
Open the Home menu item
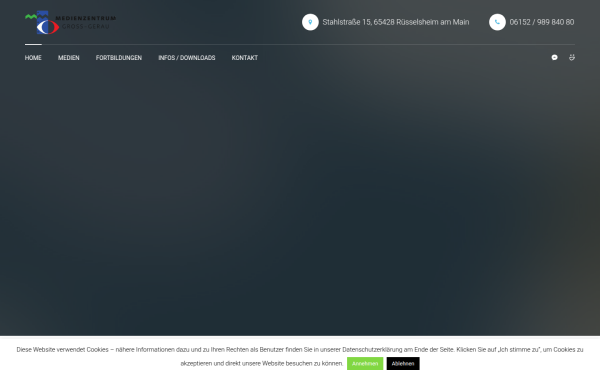(33, 58)
